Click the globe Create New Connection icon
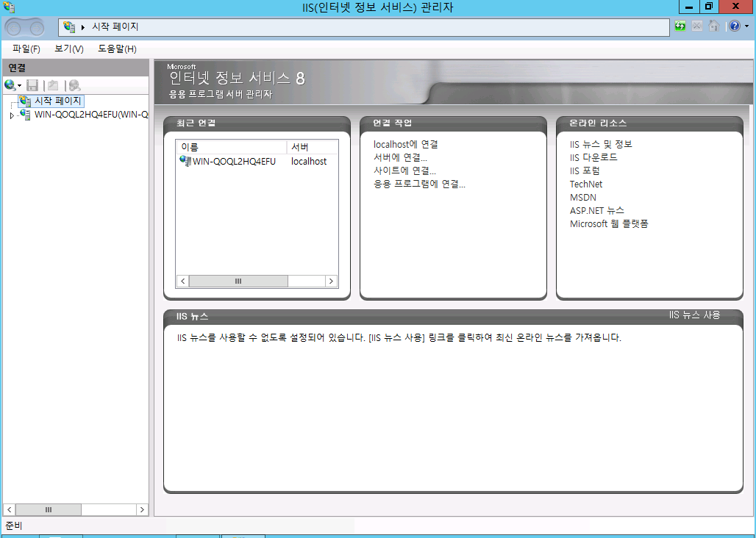Viewport: 756px width, 538px height. pos(10,85)
